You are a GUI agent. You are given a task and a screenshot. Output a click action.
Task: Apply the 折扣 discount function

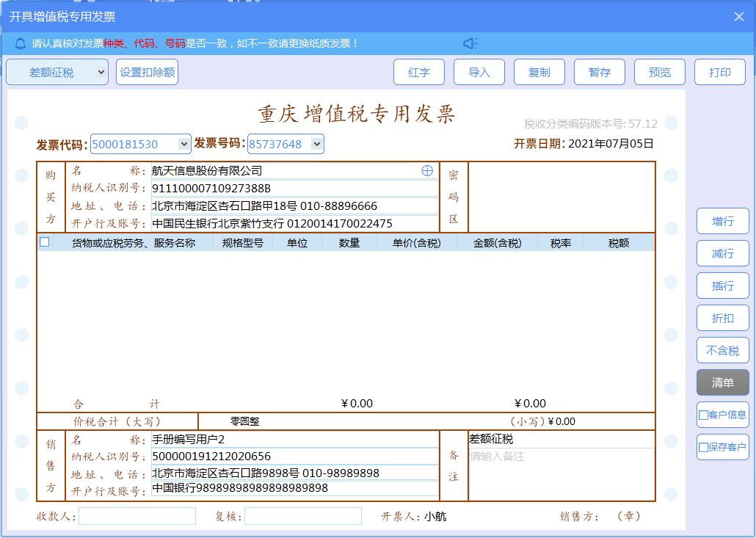(722, 318)
